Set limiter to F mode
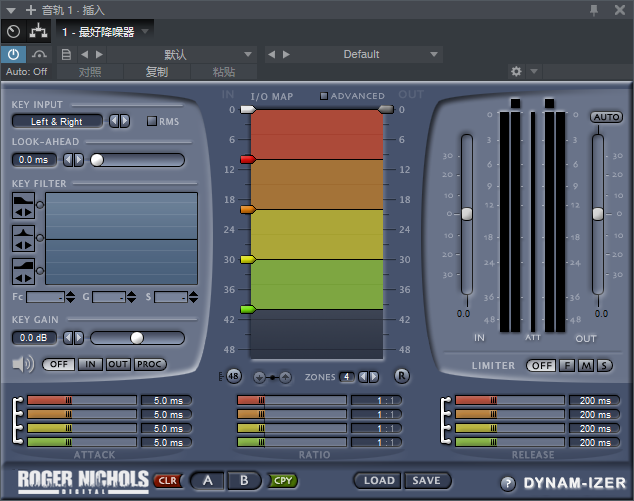The width and height of the screenshot is (634, 501). click(567, 366)
